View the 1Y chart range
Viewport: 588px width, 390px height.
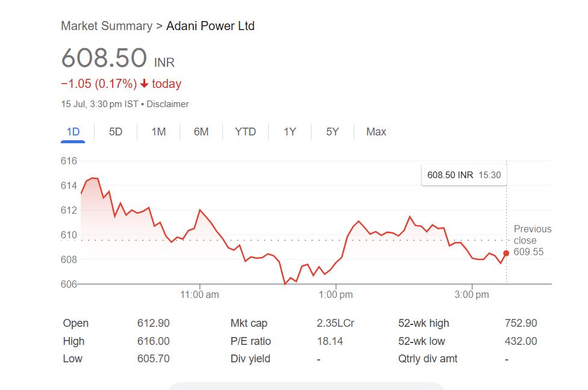[x=290, y=132]
